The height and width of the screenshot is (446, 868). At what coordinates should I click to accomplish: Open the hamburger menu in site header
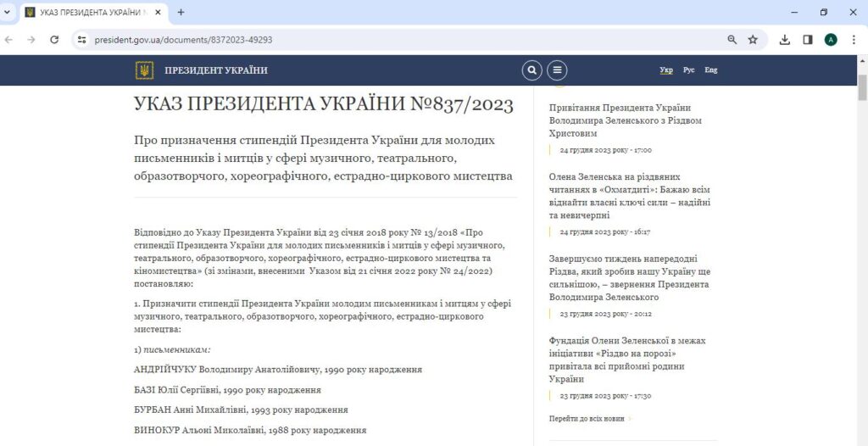click(x=557, y=70)
